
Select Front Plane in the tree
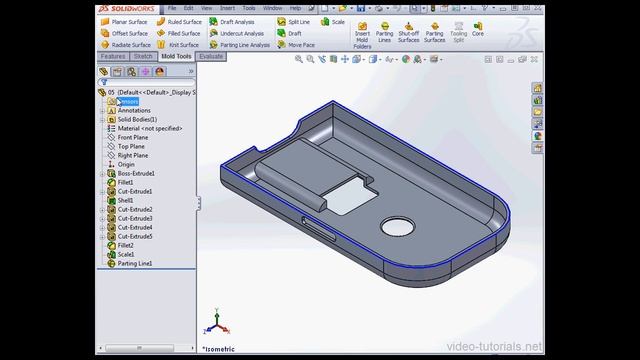tap(133, 138)
